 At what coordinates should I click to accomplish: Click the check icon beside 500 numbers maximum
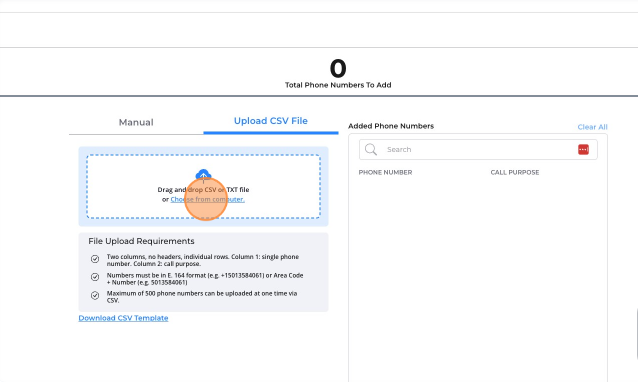95,295
